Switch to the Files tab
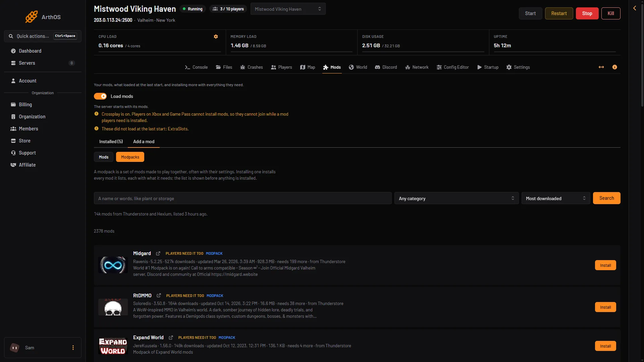The width and height of the screenshot is (644, 362). point(224,67)
